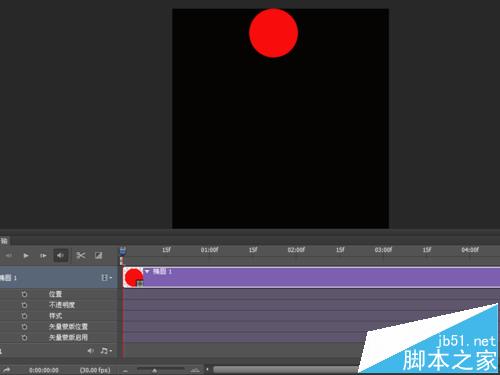Click the 0:00:00:00 current time display
The height and width of the screenshot is (375, 500).
point(44,370)
